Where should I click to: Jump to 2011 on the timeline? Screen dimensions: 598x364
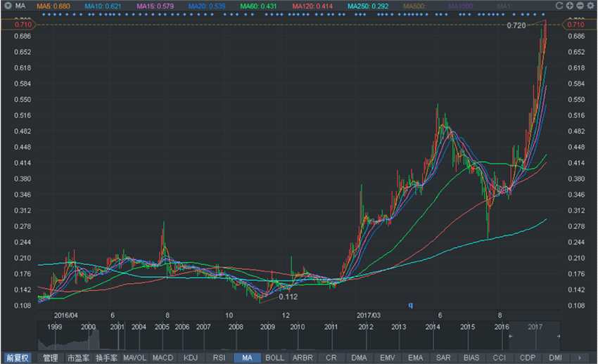pos(331,327)
